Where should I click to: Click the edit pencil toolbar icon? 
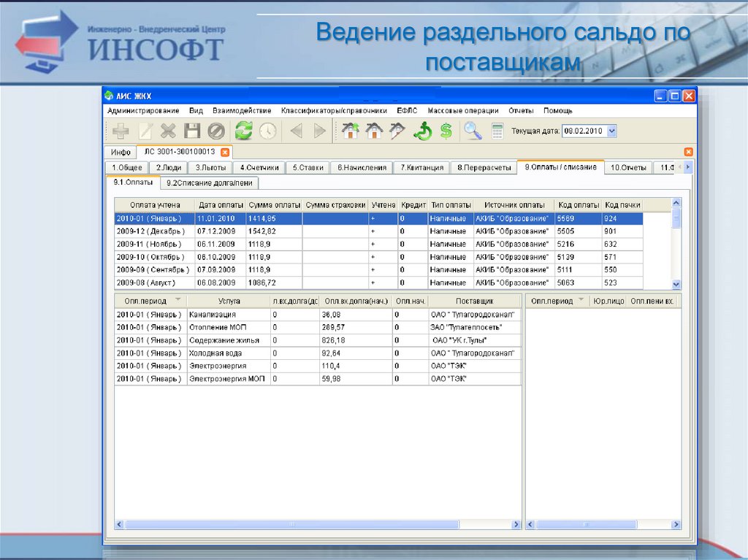click(x=145, y=131)
